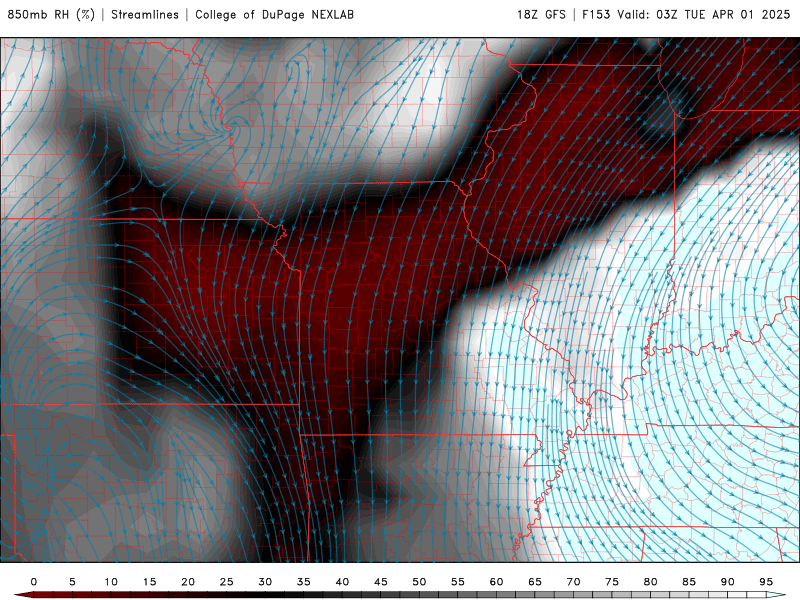Click the "70" humidity scale label

point(573,582)
